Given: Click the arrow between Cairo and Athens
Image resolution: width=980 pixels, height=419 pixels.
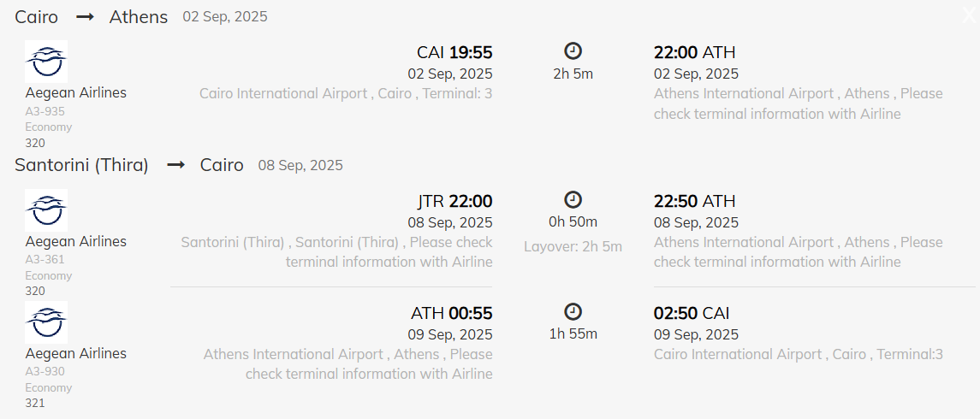Looking at the screenshot, I should coord(84,17).
